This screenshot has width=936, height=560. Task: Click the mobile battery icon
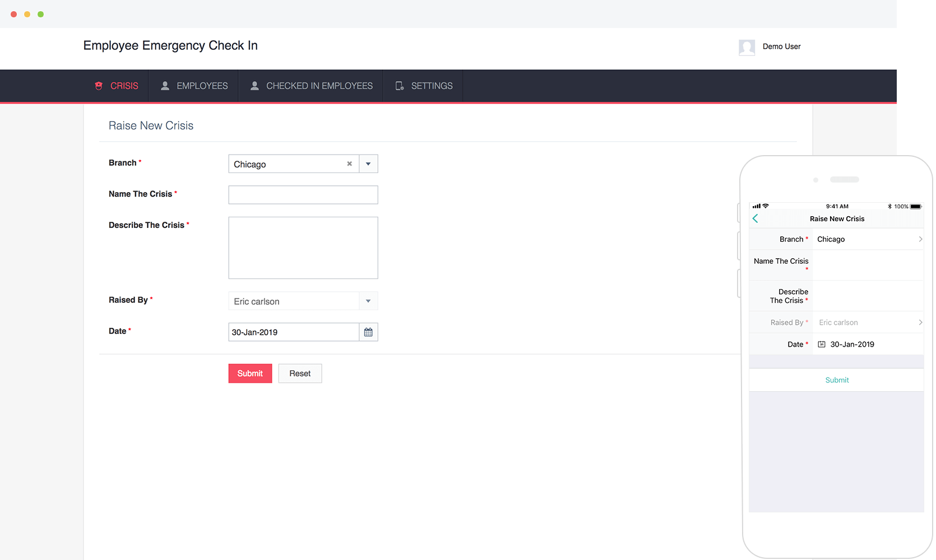[x=916, y=207]
